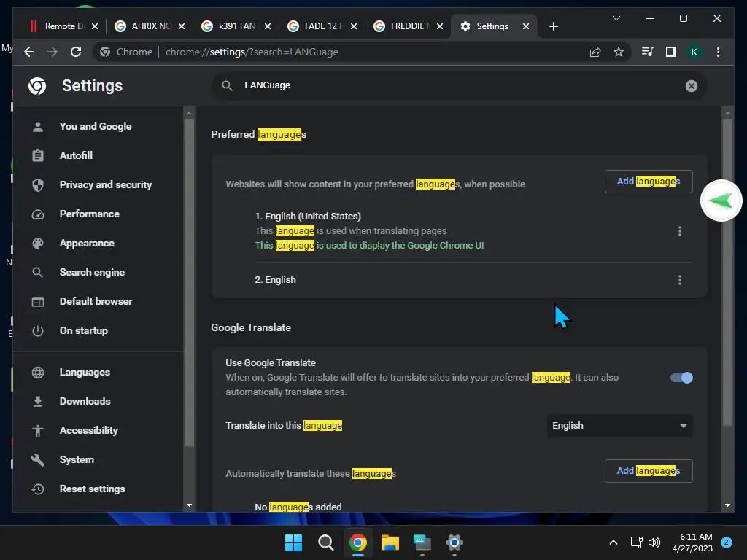747x560 pixels.
Task: Click Add languages for automatic translation
Action: 649,471
